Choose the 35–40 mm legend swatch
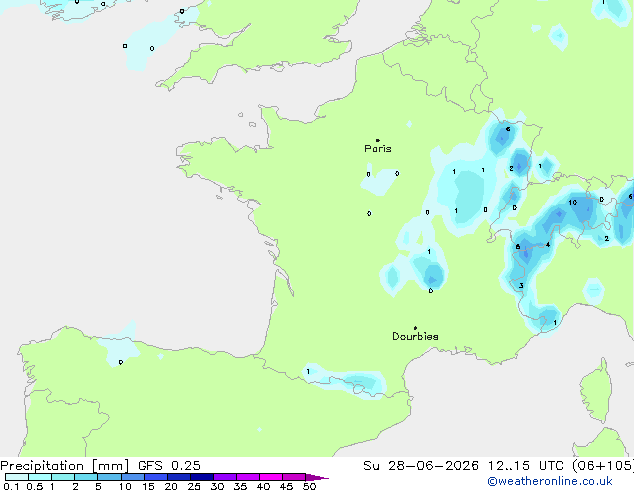Image resolution: width=634 pixels, height=490 pixels. pyautogui.click(x=248, y=477)
